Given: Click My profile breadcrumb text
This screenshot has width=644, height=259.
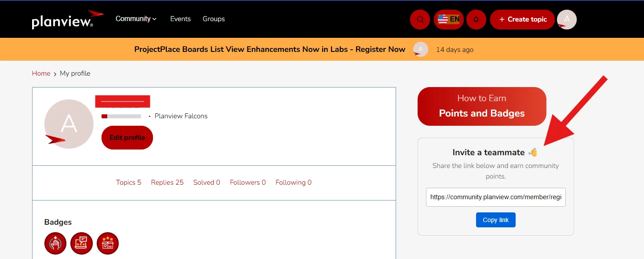Looking at the screenshot, I should tap(75, 73).
